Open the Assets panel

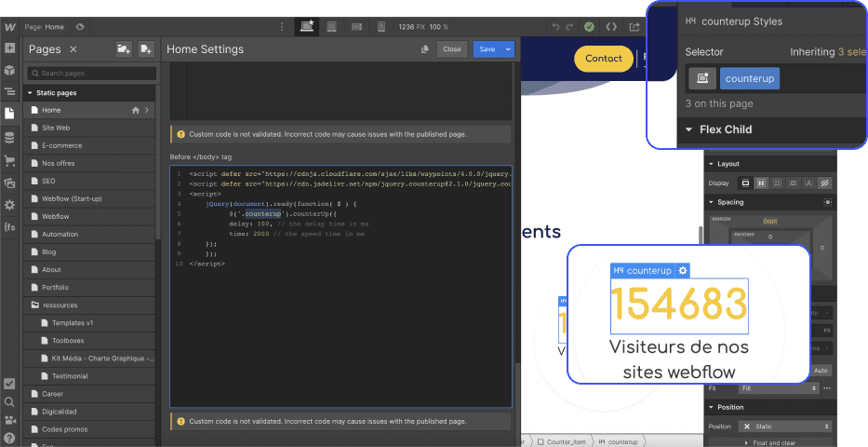10,183
